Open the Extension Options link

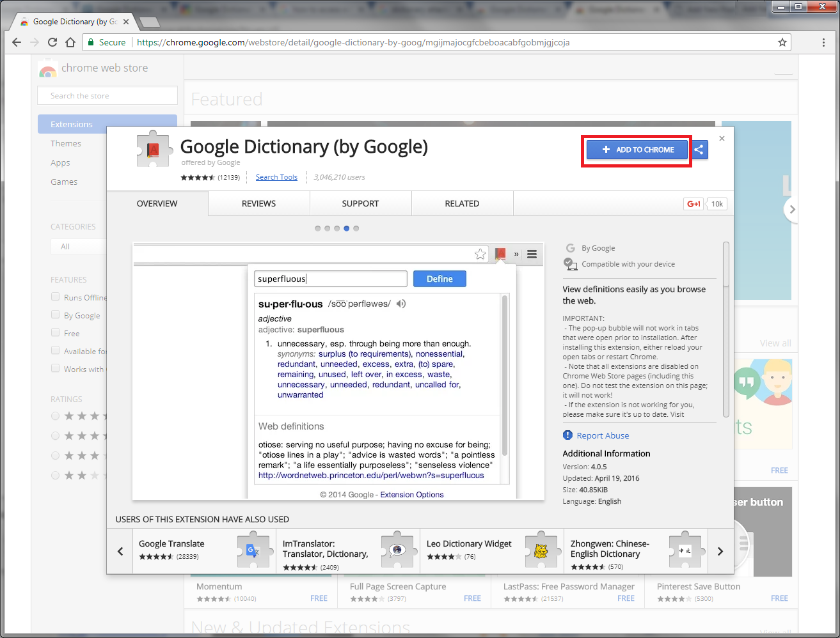(x=412, y=495)
